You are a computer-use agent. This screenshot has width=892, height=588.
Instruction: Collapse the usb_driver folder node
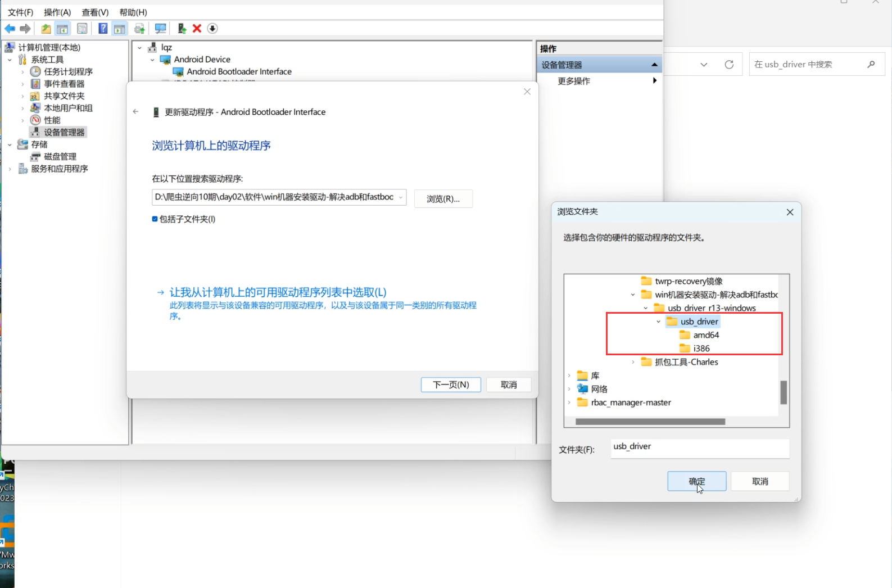pos(658,322)
